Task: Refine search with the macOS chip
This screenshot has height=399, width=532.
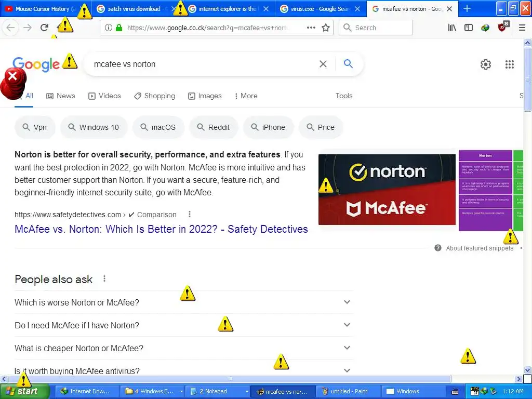Action: [158, 127]
